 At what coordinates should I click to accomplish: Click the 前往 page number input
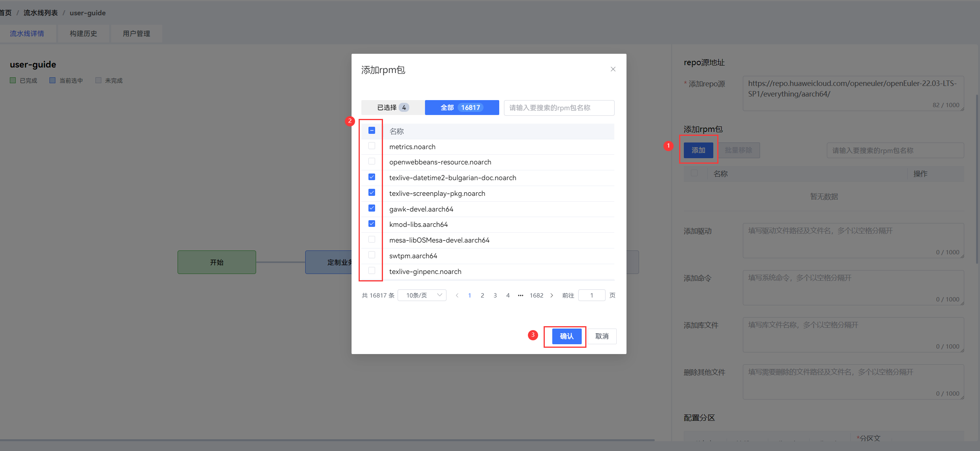point(592,296)
